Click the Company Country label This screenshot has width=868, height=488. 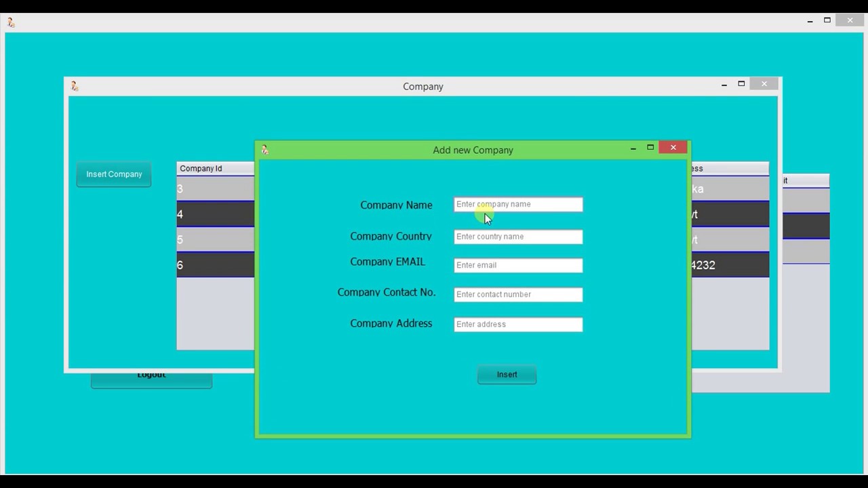pyautogui.click(x=391, y=237)
